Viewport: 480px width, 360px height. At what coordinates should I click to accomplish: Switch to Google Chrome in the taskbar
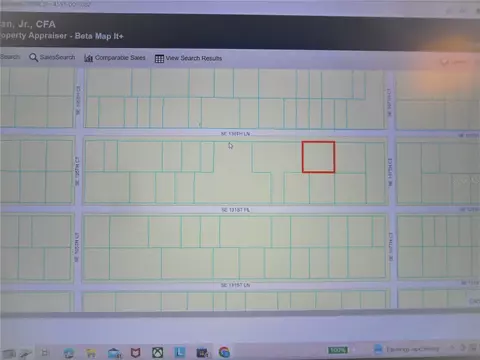(224, 352)
